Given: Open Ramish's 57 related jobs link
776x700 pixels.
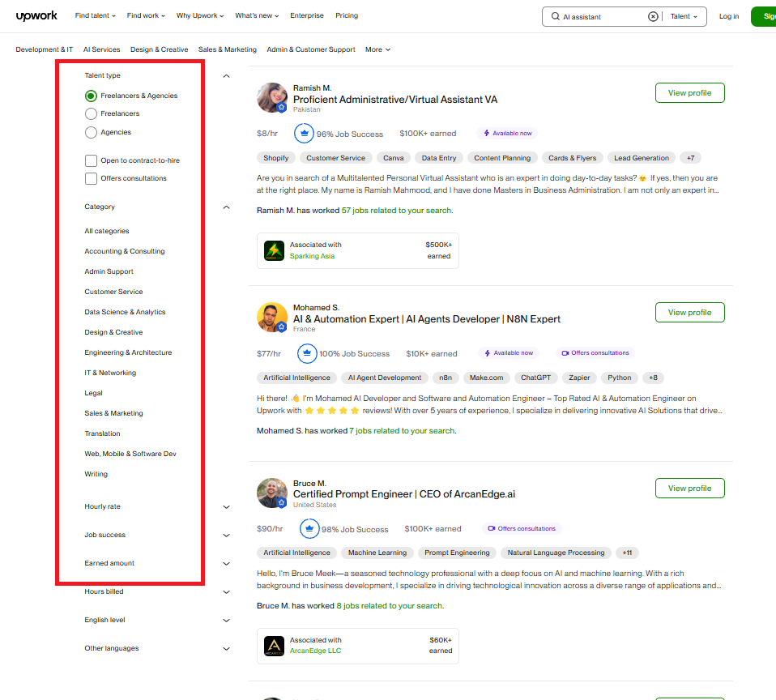Looking at the screenshot, I should [396, 211].
